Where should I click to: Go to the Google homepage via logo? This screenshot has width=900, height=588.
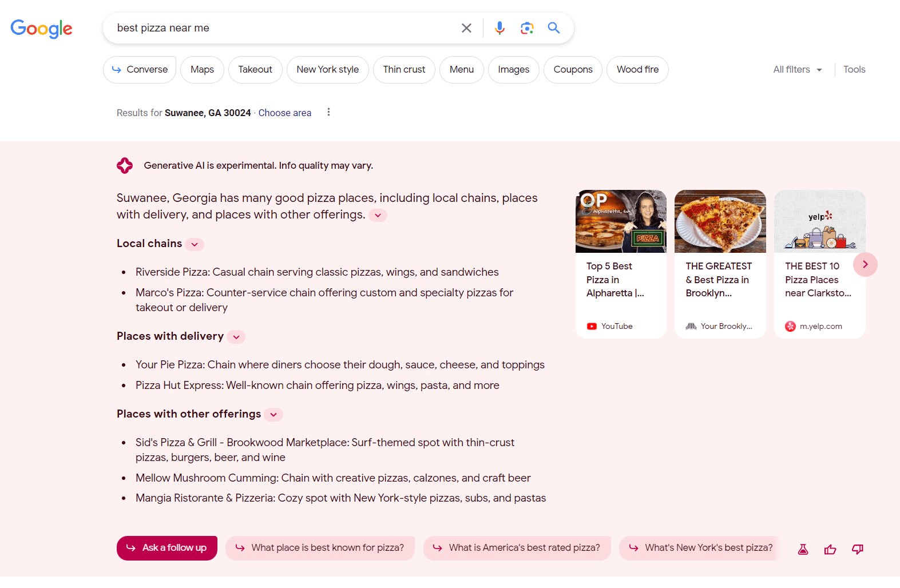41,29
